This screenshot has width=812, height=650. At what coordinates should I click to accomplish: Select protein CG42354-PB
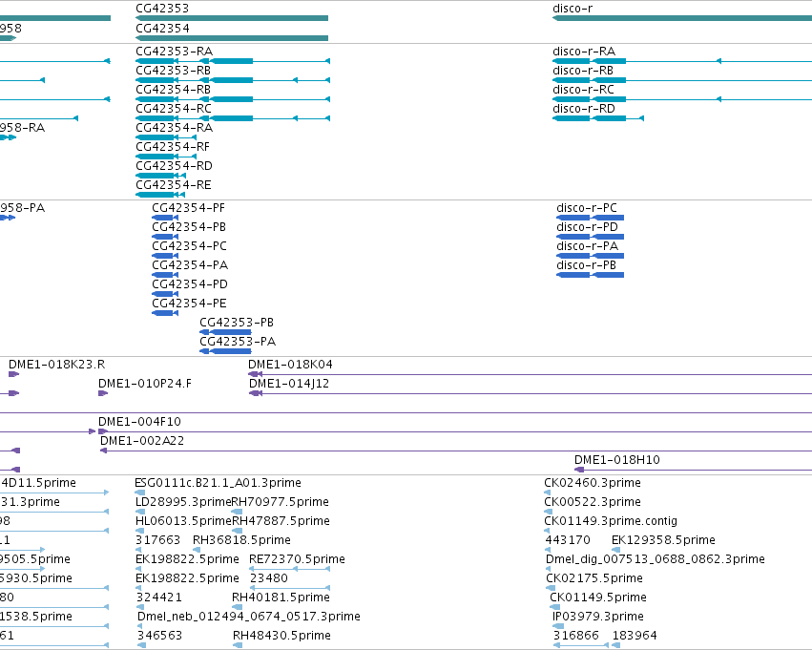coord(189,227)
